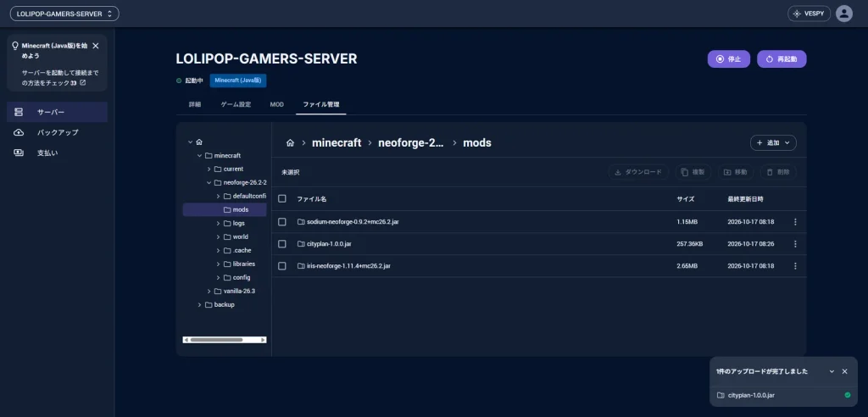
Task: Click the ダウンロード toolbar button
Action: pyautogui.click(x=638, y=172)
